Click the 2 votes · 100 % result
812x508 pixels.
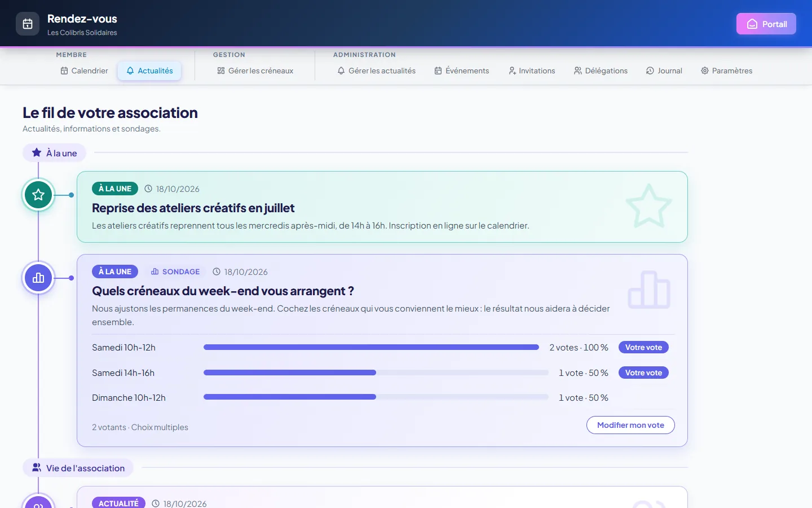579,348
